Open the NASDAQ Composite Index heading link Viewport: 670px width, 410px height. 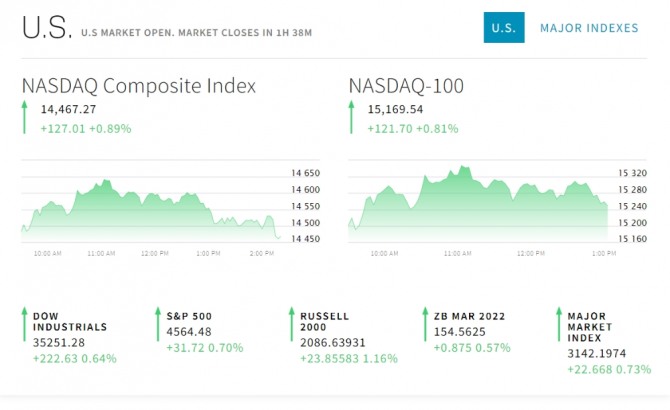point(139,86)
